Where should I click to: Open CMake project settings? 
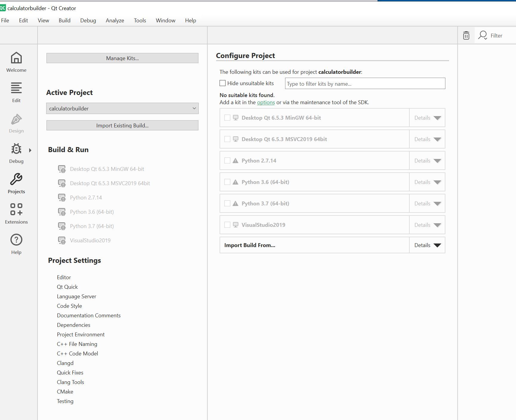point(65,392)
